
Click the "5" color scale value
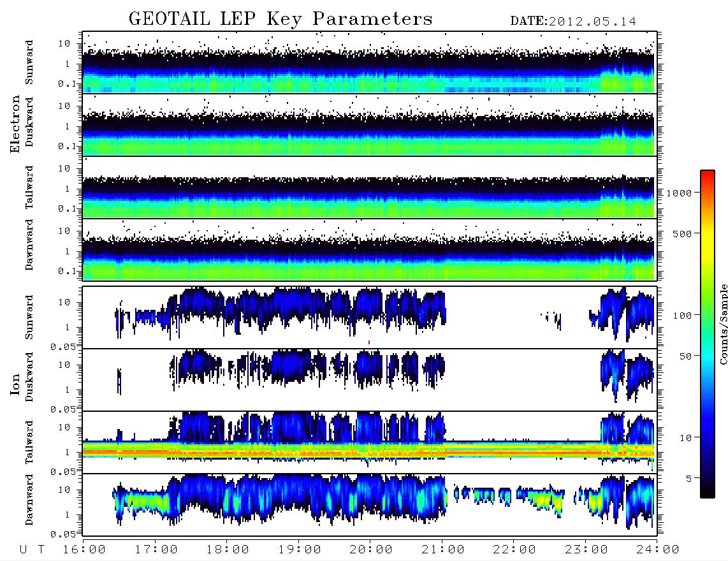689,479
